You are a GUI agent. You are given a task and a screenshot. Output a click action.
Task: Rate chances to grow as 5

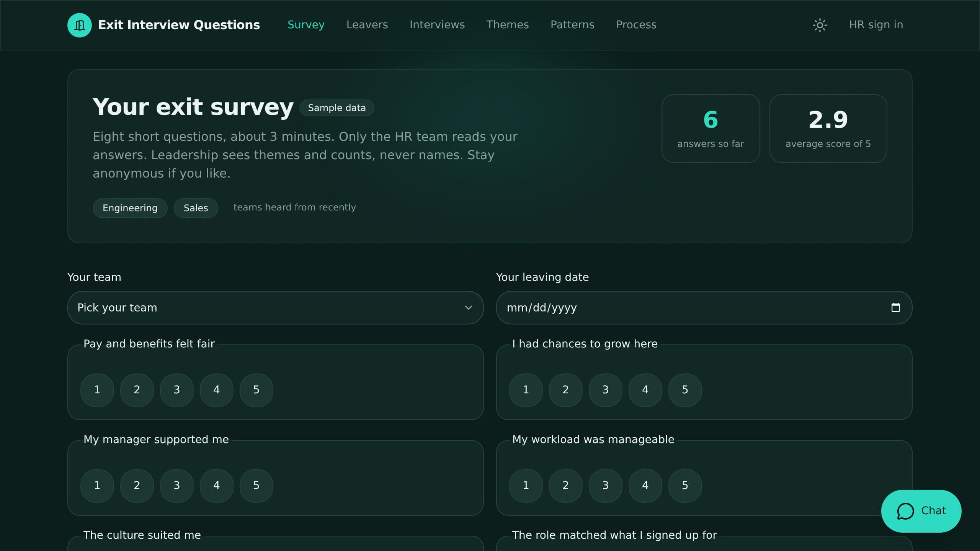pyautogui.click(x=685, y=390)
